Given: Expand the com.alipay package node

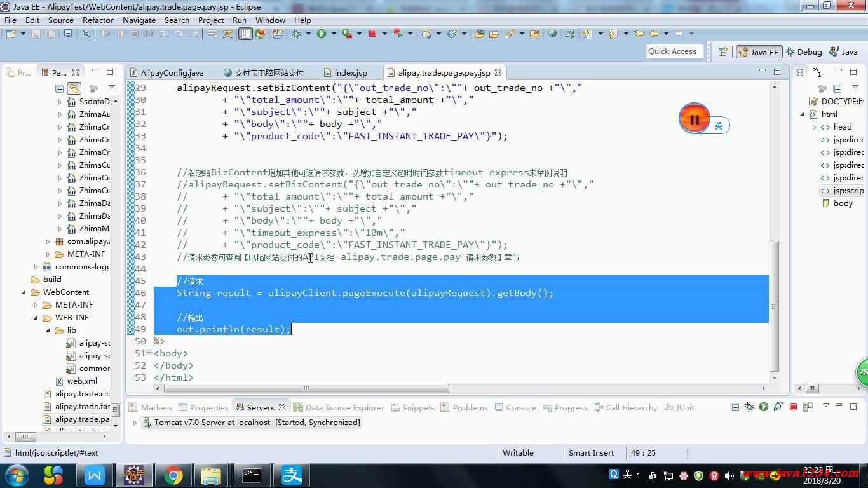Looking at the screenshot, I should (48, 241).
